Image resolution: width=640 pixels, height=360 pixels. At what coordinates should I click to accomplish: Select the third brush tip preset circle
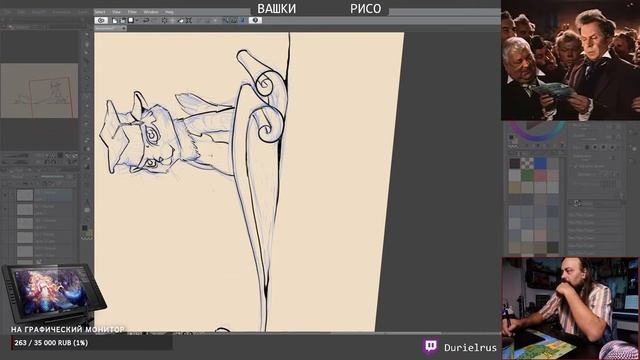point(604,147)
